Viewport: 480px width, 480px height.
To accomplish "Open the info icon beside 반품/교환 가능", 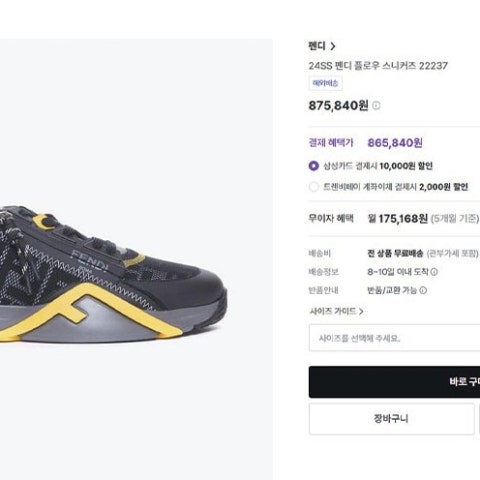I will point(423,290).
